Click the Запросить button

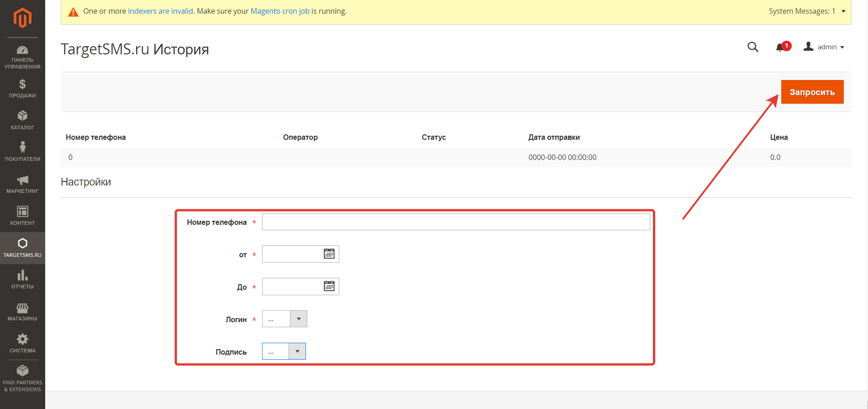click(x=812, y=92)
